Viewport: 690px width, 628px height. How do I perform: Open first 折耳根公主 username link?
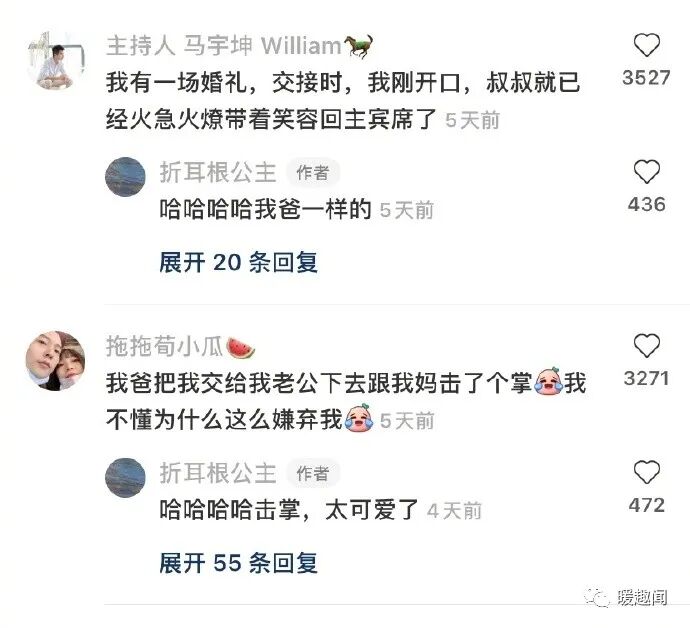click(218, 172)
